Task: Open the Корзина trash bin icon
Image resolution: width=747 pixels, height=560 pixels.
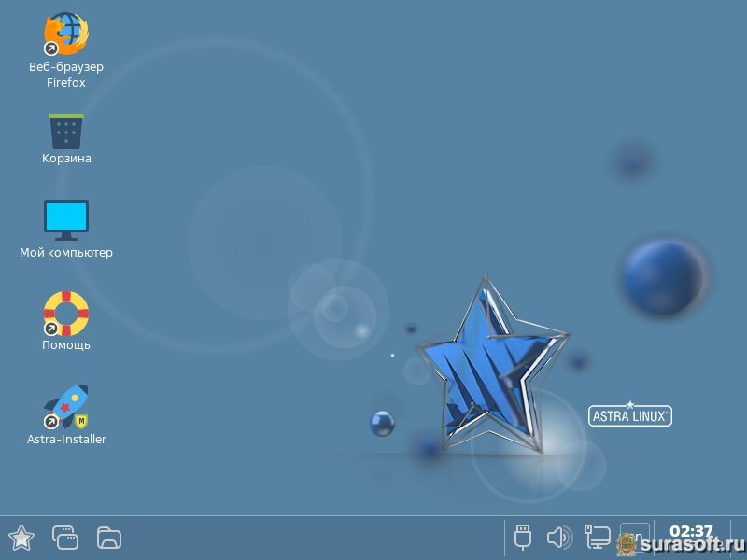Action: (x=66, y=132)
